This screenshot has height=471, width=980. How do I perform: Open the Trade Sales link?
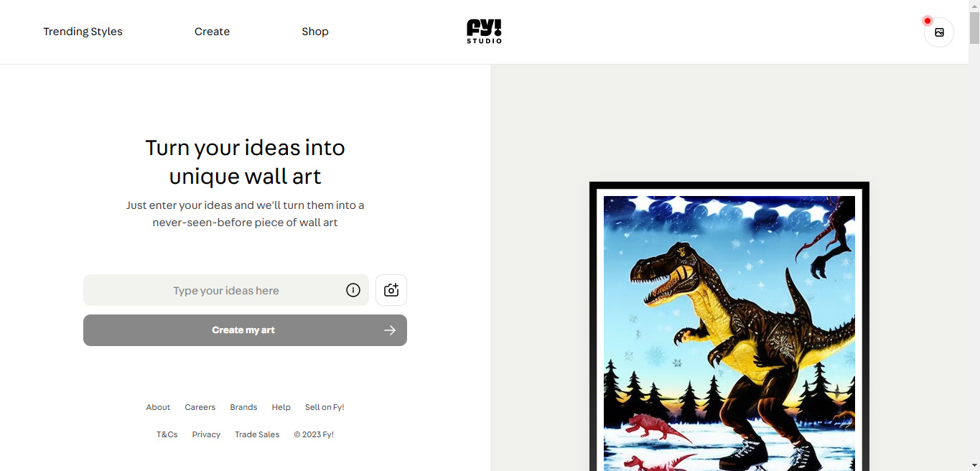coord(257,434)
